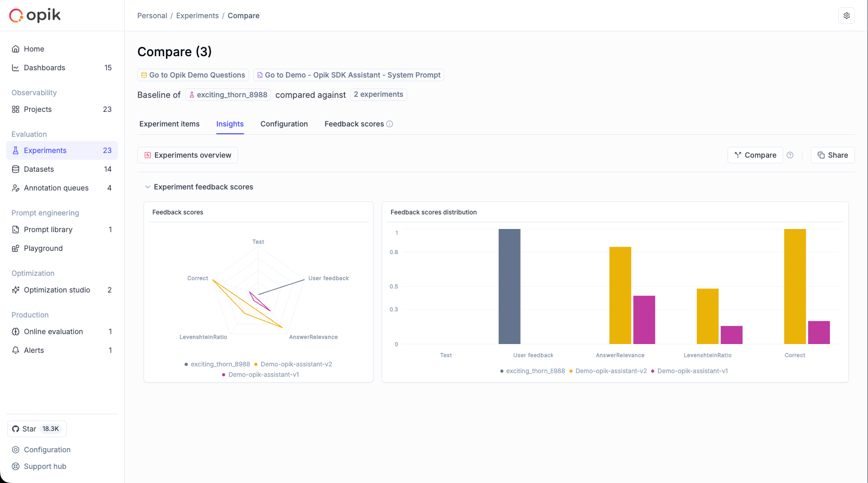Star the Opik repository on GitHub
Viewport: 868px width, 483px height.
[36, 428]
